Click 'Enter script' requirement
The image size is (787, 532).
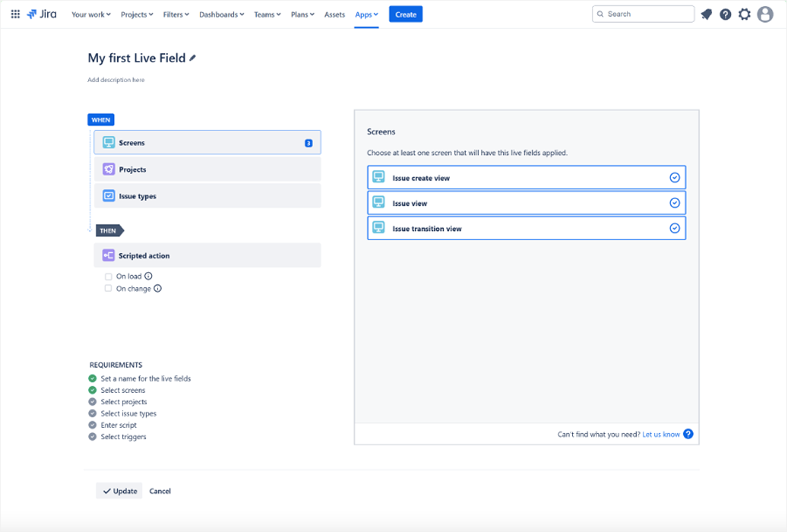(x=118, y=425)
